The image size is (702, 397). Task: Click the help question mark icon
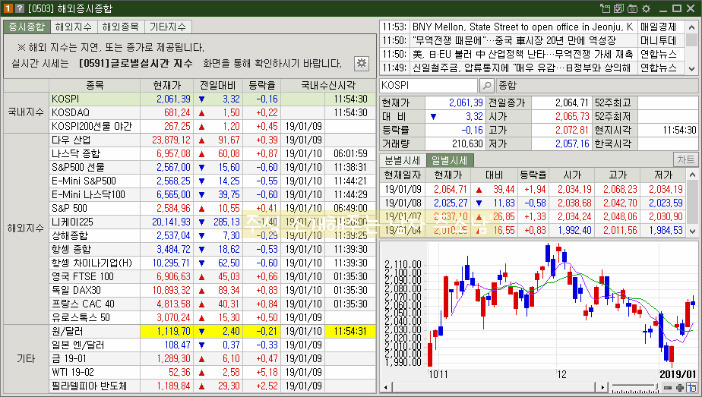pyautogui.click(x=19, y=9)
